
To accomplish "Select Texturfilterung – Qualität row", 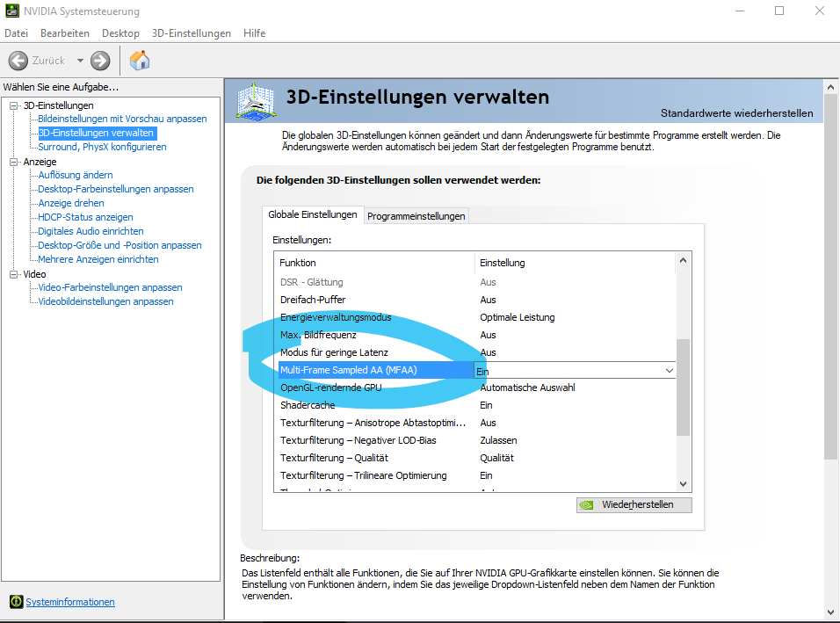I will tap(474, 458).
